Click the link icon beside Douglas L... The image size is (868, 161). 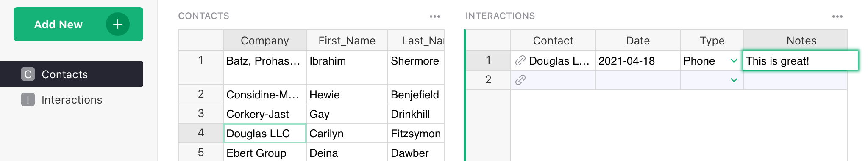(x=520, y=61)
